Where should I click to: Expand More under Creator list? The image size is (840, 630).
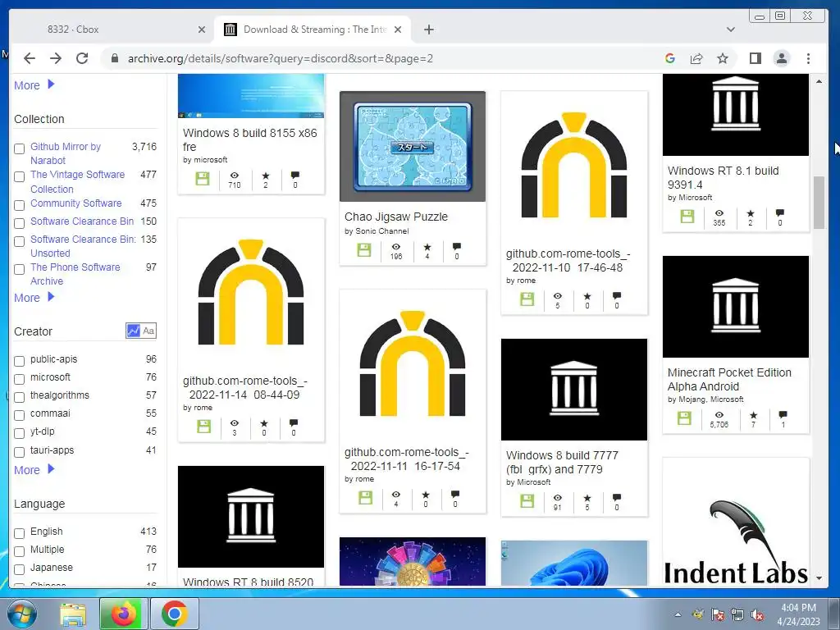tap(34, 470)
